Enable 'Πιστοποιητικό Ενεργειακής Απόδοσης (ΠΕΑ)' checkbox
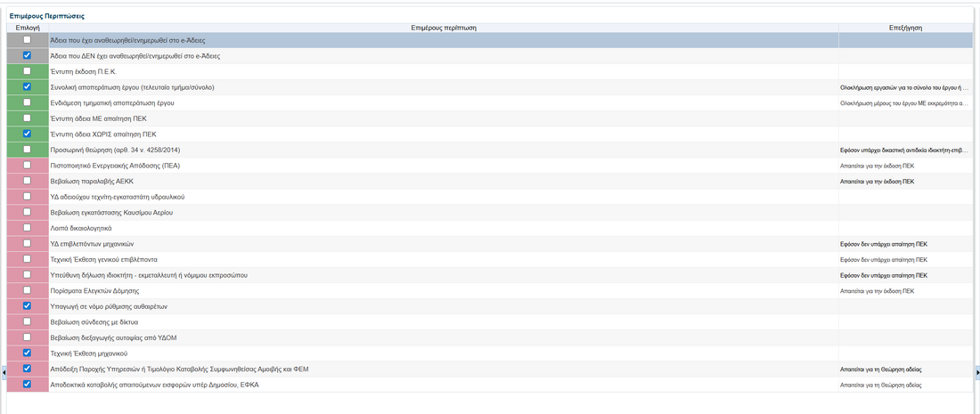980x414 pixels. [27, 166]
